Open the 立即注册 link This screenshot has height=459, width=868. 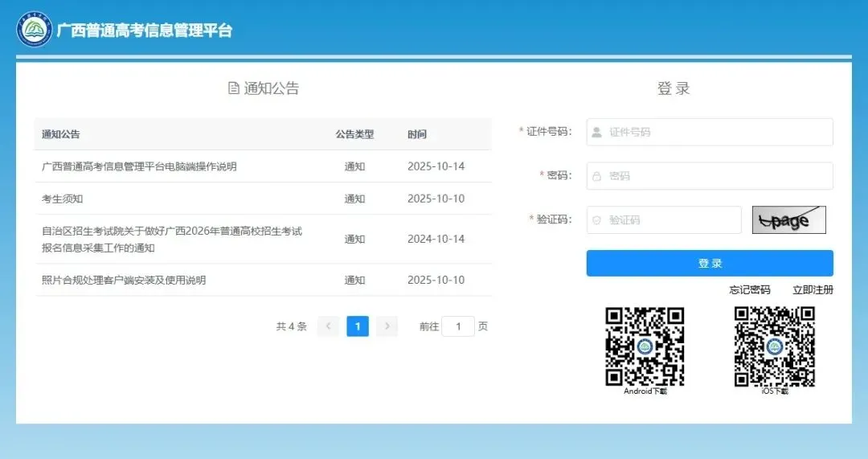point(813,289)
